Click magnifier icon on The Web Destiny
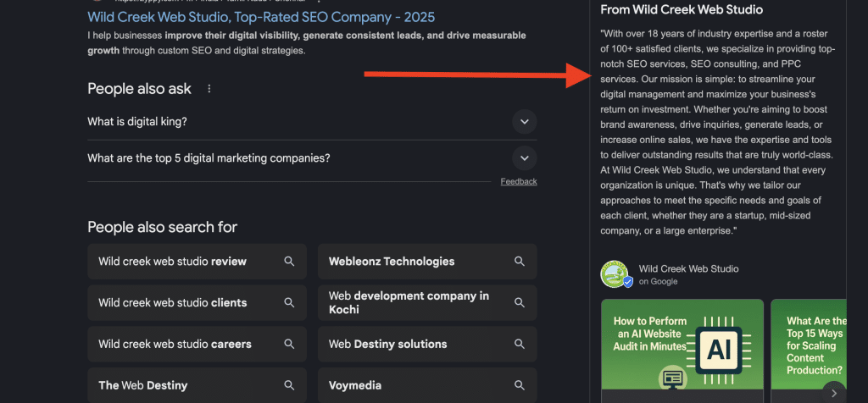This screenshot has height=403, width=868. (289, 385)
